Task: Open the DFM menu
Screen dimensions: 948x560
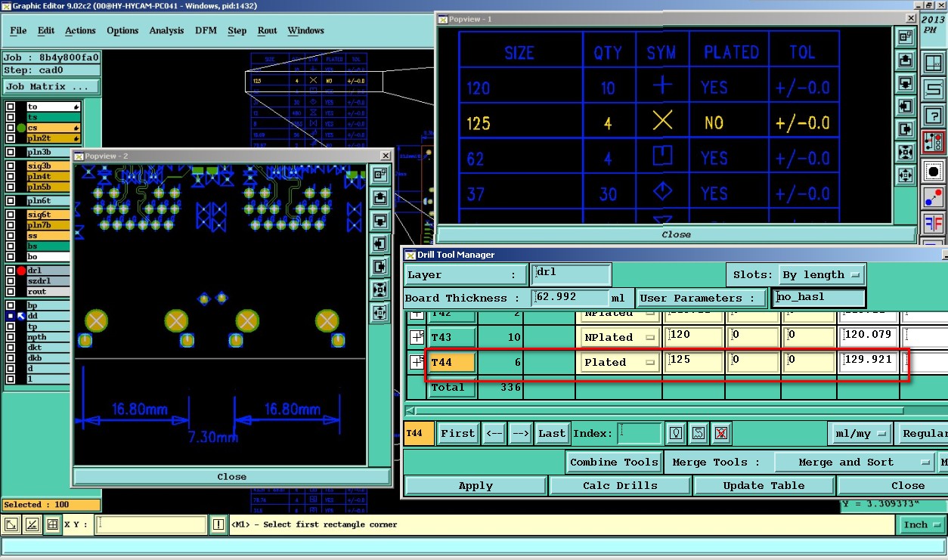Action: click(x=206, y=31)
